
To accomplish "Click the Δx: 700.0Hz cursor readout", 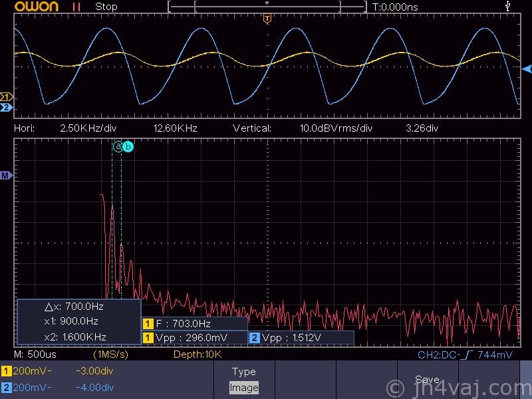I will (x=74, y=307).
